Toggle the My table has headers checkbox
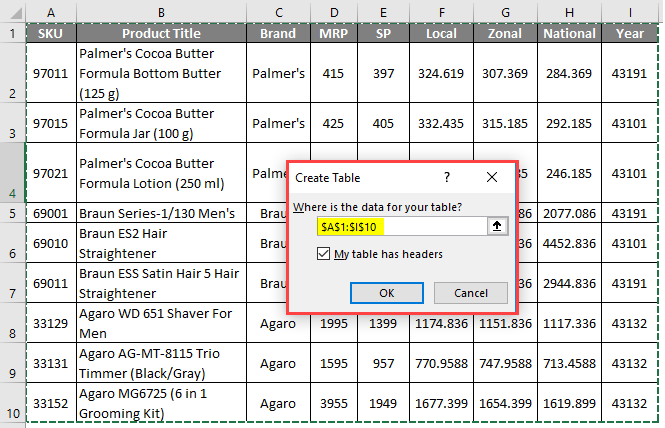This screenshot has height=428, width=665. [323, 254]
